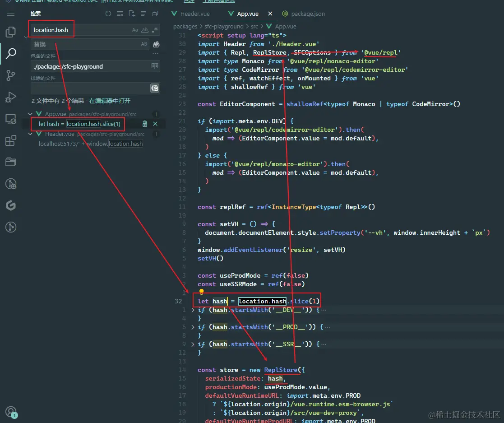504x423 pixels.
Task: Toggle search details ellipsis button
Action: (x=156, y=54)
